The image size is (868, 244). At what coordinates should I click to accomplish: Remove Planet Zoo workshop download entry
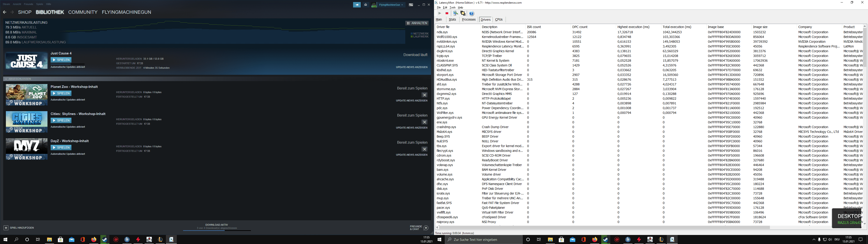425,95
